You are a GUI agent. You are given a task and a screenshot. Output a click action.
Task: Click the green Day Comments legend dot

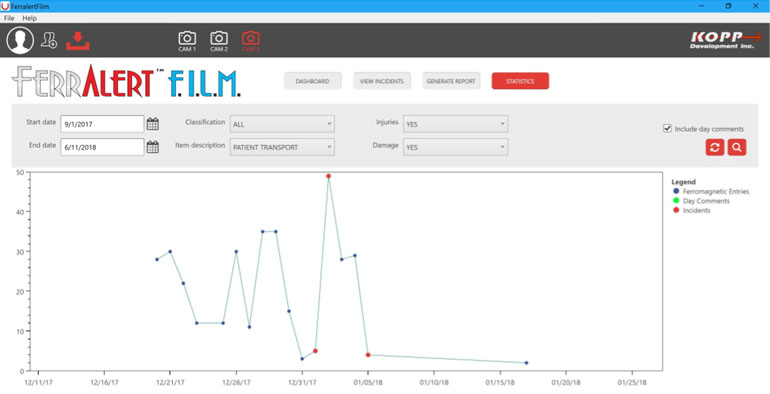pos(676,200)
